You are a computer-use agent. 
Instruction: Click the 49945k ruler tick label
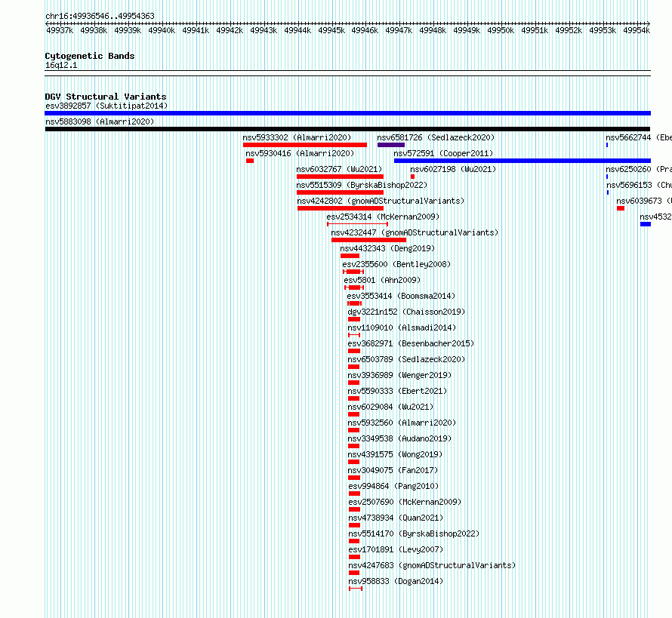coord(331,30)
